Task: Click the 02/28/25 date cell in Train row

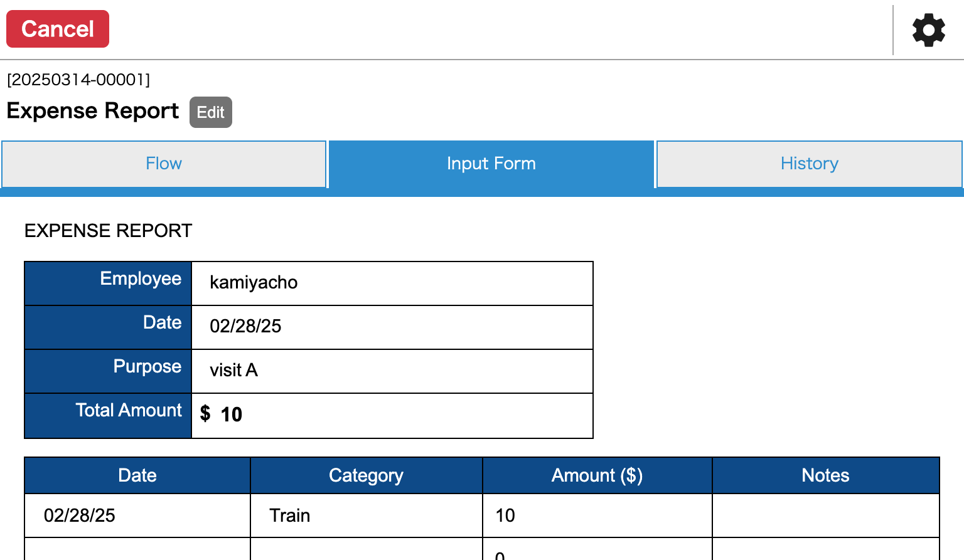Action: tap(137, 515)
